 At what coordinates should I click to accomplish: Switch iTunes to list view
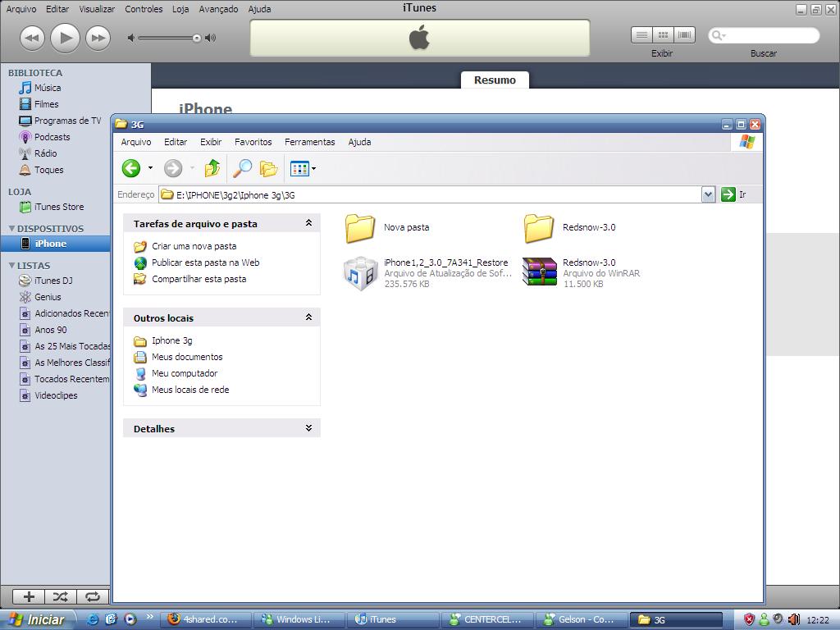(641, 35)
